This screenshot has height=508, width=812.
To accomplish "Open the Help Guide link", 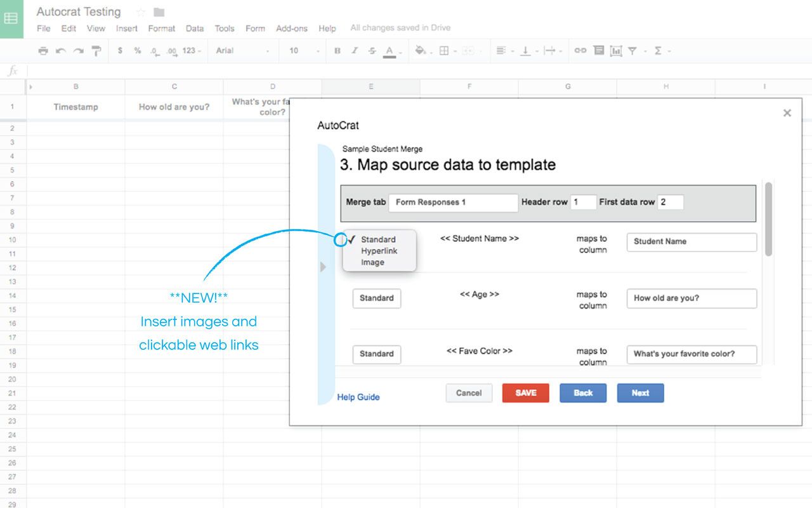I will [358, 396].
